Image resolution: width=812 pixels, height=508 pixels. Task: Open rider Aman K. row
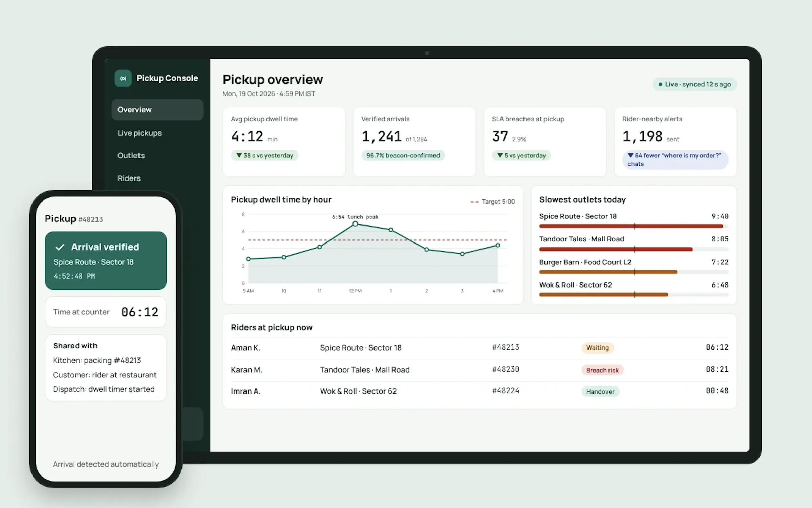[479, 348]
